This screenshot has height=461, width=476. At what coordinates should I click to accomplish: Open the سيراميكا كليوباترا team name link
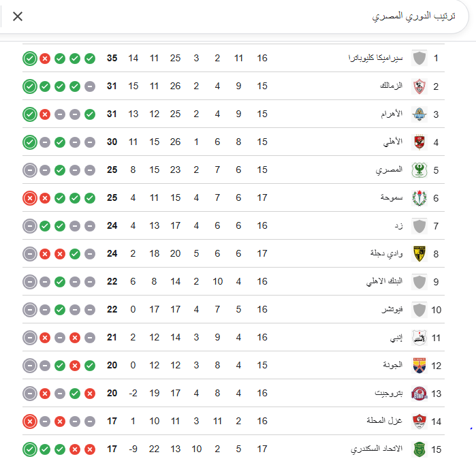[375, 59]
